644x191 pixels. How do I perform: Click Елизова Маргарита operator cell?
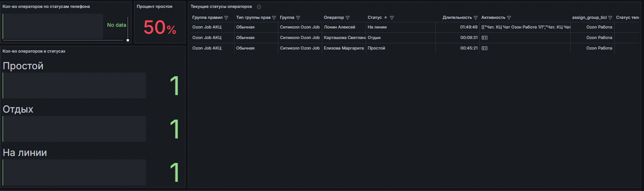344,48
